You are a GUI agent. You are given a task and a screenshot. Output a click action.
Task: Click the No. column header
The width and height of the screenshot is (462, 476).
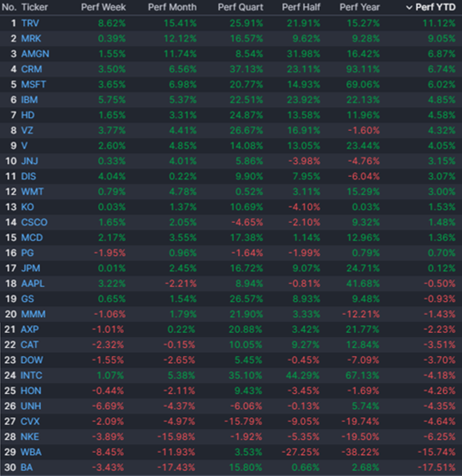pyautogui.click(x=9, y=8)
